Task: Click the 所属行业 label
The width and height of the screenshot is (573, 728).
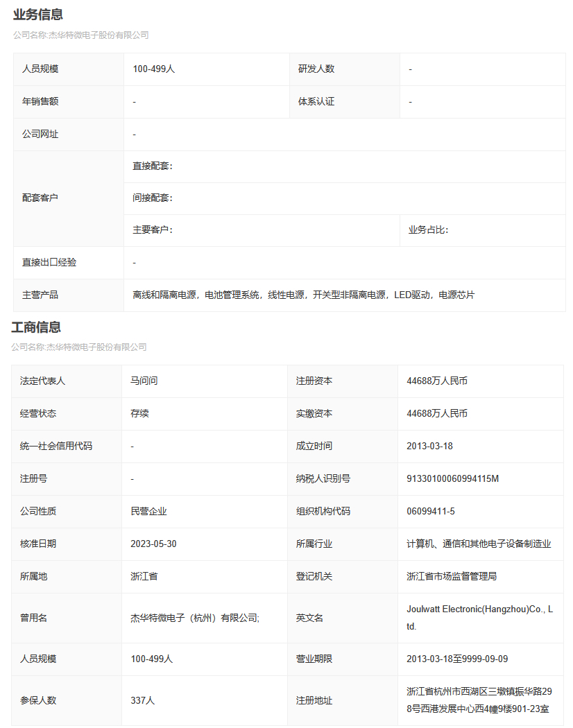Action: [x=314, y=543]
